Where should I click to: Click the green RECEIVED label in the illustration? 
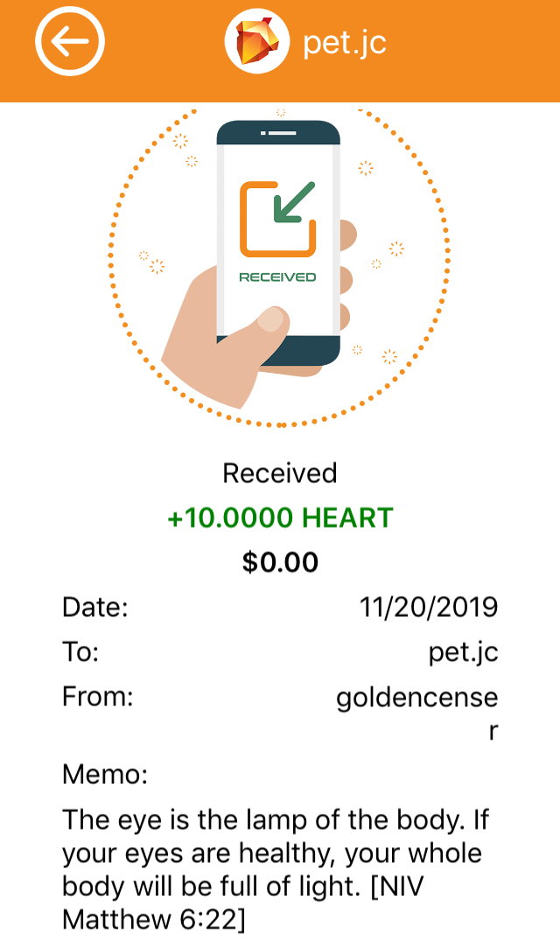(x=278, y=277)
